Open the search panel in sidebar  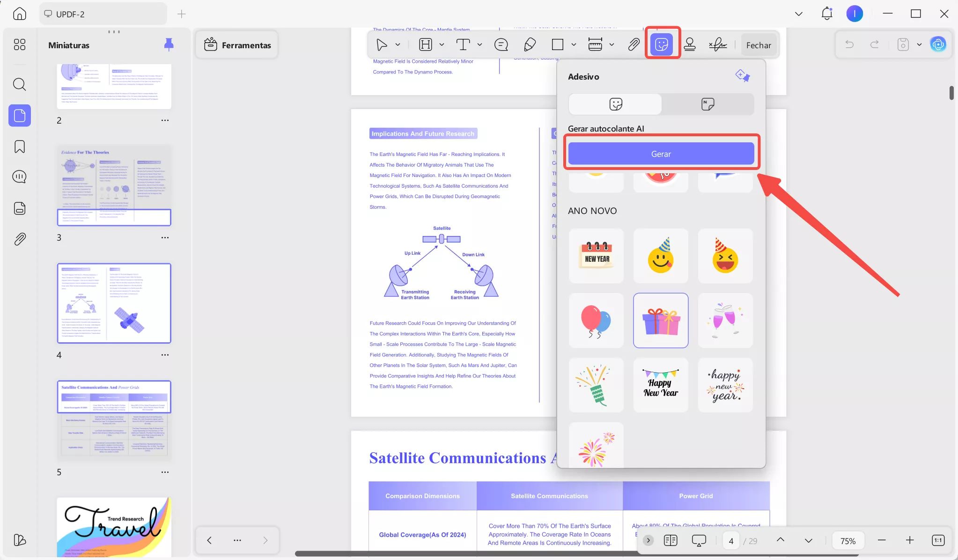coord(20,84)
